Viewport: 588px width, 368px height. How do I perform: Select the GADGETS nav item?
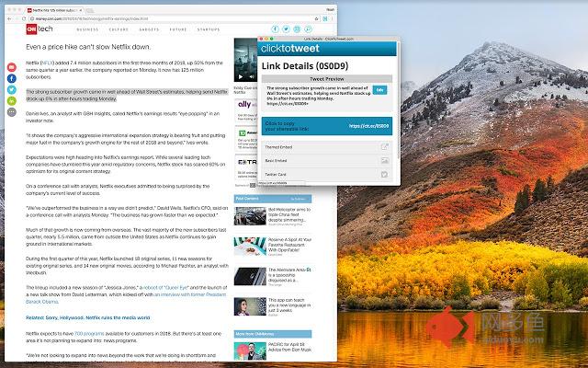pos(149,29)
